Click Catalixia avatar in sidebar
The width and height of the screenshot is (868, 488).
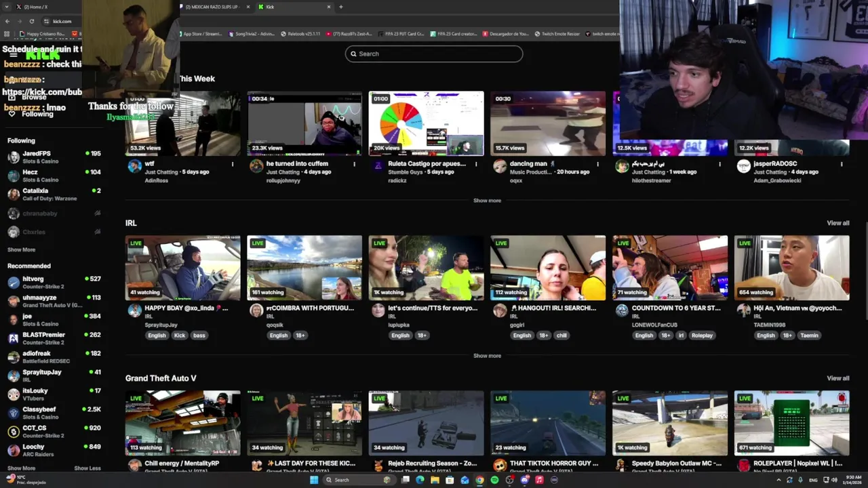click(x=14, y=195)
